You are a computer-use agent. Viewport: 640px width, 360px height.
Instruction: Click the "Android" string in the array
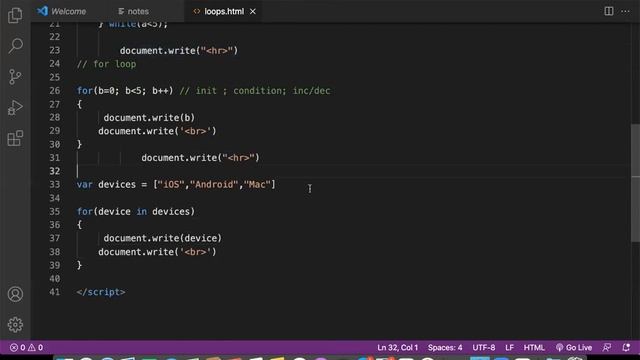pyautogui.click(x=214, y=184)
